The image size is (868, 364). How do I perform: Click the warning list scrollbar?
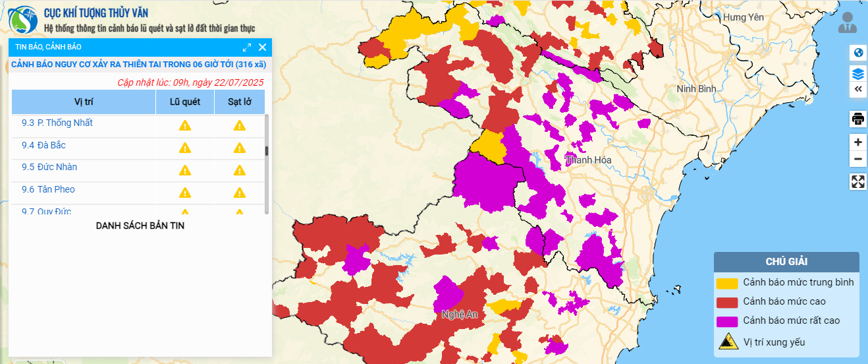267,152
